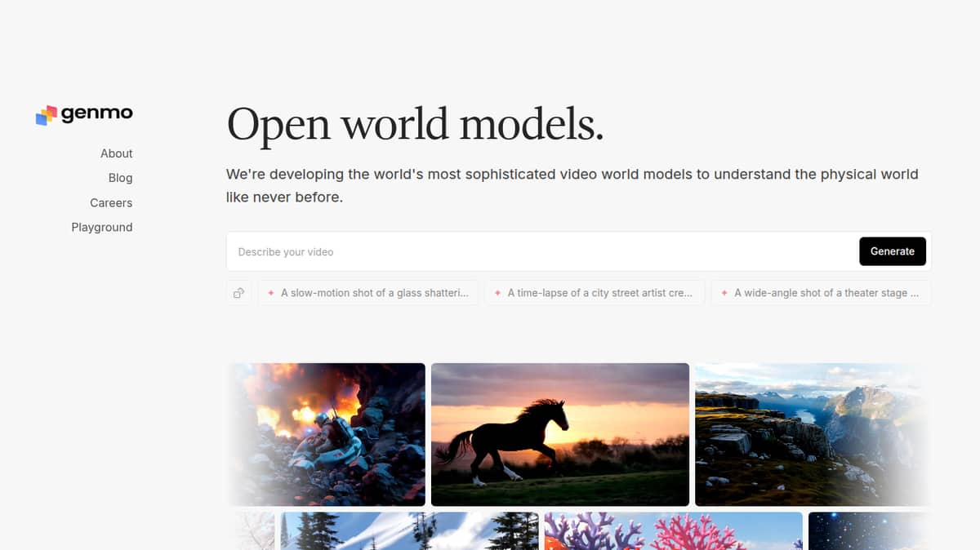Pick the city street artist time-lapse prompt
This screenshot has width=980, height=550.
595,293
